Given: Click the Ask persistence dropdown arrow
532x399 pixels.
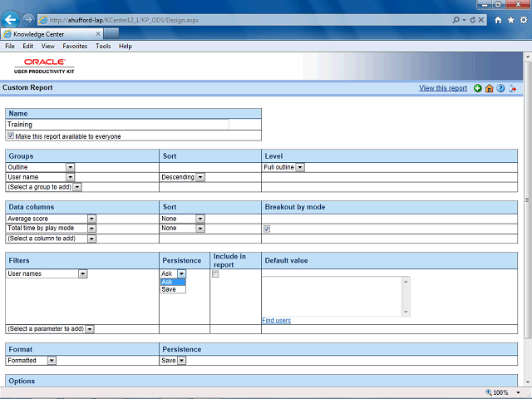Looking at the screenshot, I should click(182, 273).
